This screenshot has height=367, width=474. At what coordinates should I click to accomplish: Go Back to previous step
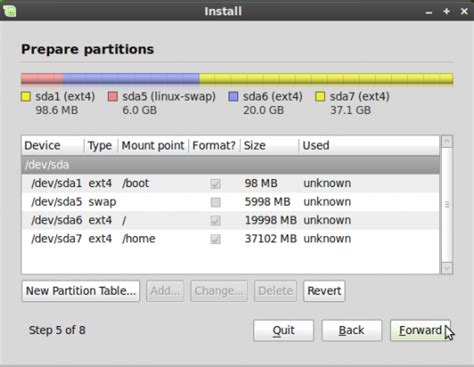(x=352, y=330)
